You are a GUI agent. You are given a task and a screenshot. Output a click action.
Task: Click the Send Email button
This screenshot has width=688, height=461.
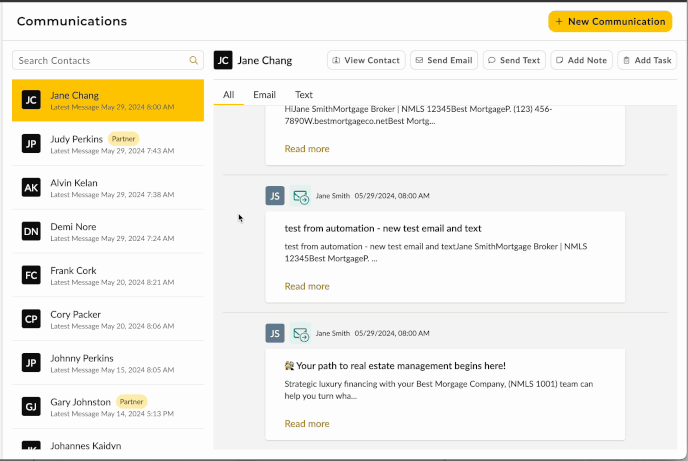444,60
